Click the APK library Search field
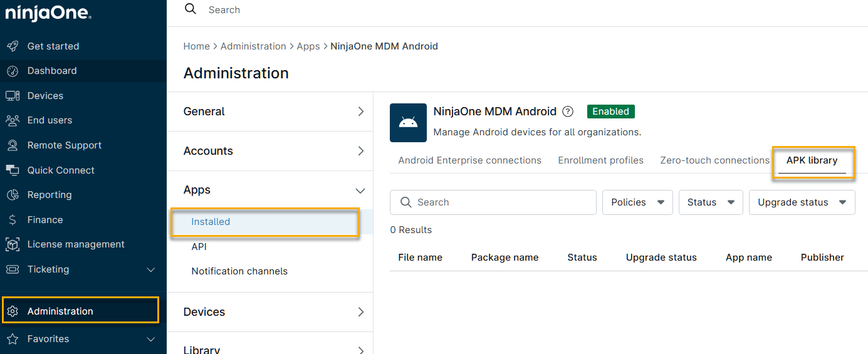 click(x=493, y=202)
